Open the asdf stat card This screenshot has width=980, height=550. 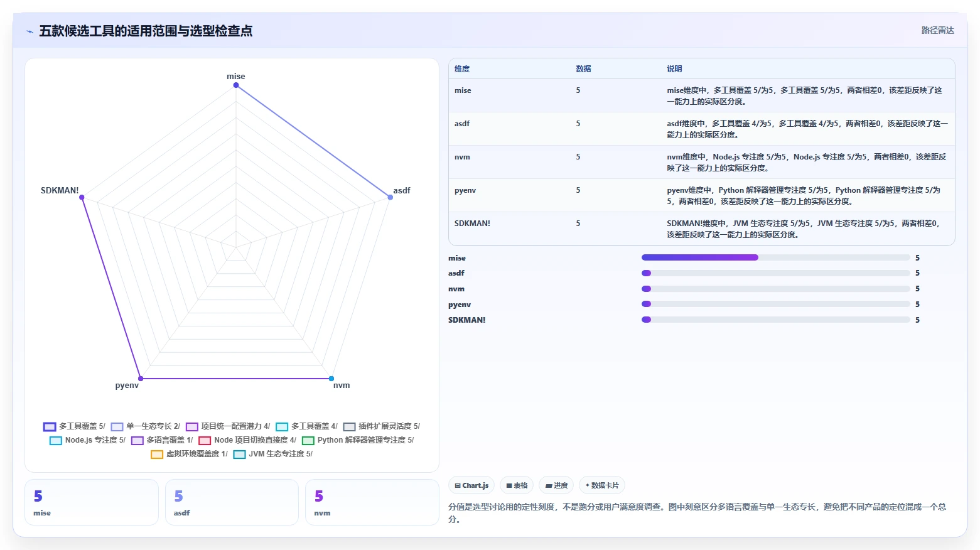tap(232, 502)
